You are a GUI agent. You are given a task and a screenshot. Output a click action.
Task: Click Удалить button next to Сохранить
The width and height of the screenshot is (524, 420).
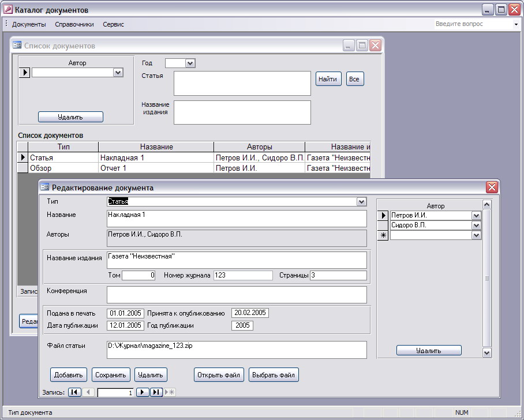point(151,374)
